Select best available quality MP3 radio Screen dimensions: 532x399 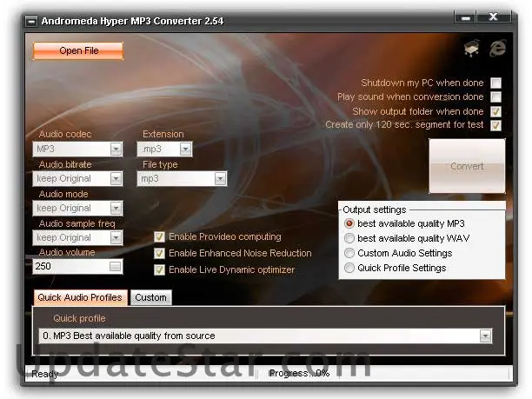(x=349, y=223)
